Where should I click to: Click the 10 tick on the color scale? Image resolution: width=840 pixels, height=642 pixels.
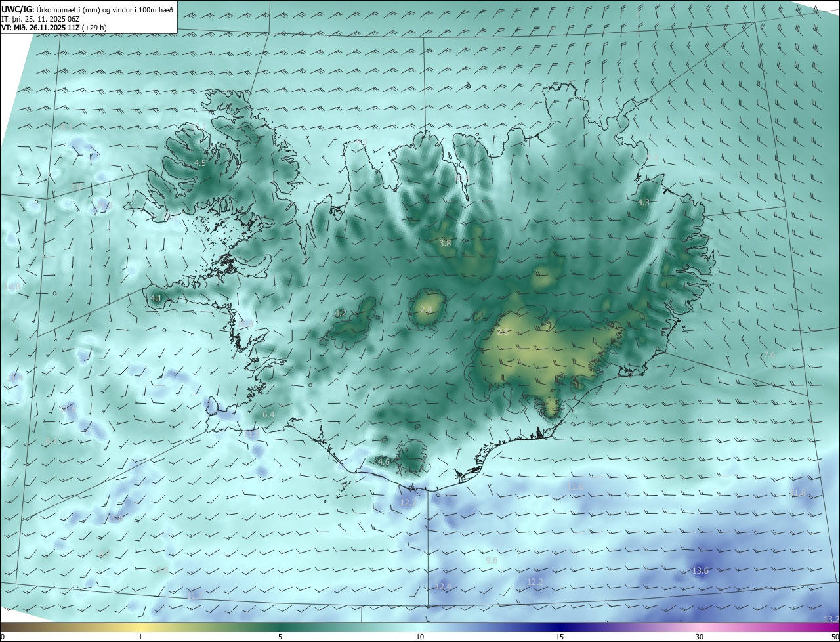pos(420,637)
